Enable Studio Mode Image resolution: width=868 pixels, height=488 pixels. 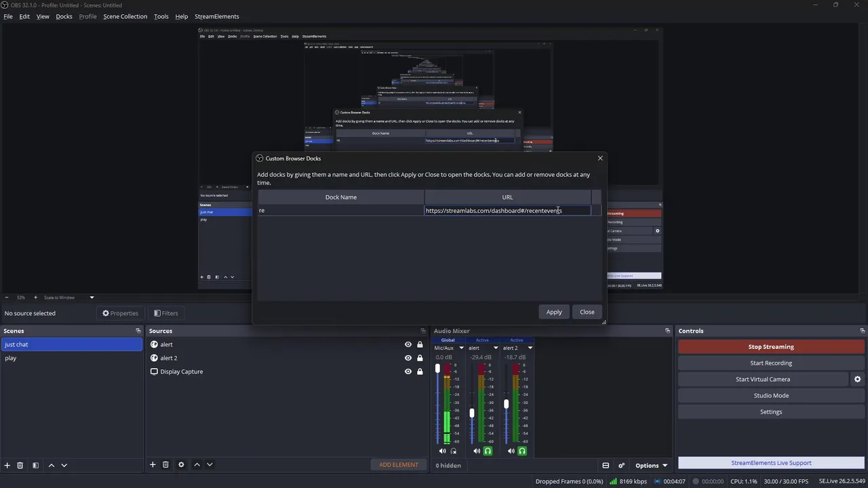pos(771,395)
